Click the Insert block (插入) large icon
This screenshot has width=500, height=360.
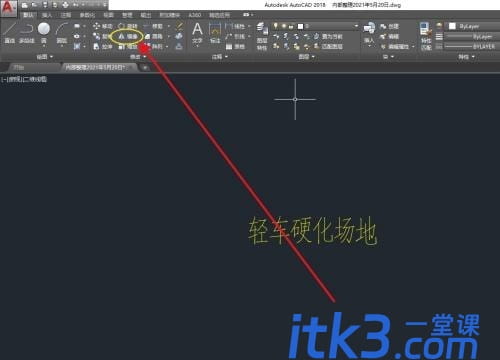(x=369, y=33)
